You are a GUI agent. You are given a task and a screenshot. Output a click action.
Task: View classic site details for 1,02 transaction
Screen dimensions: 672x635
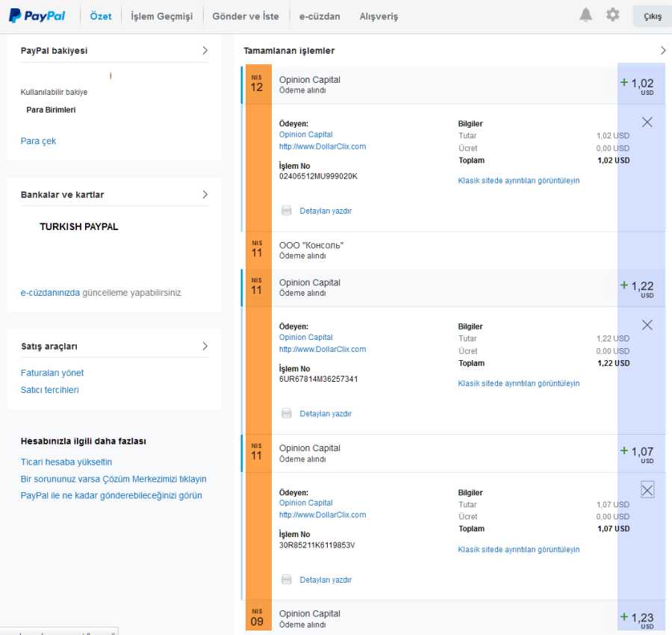click(519, 181)
